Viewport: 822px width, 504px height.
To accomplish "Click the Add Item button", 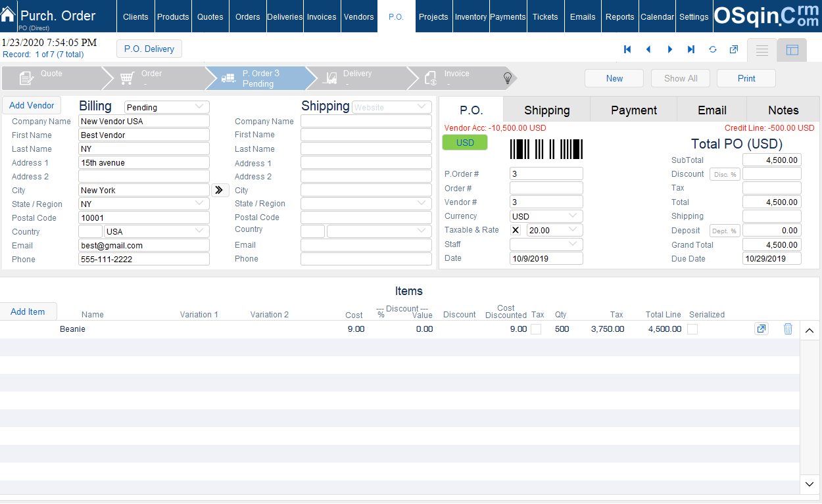I will tap(28, 311).
